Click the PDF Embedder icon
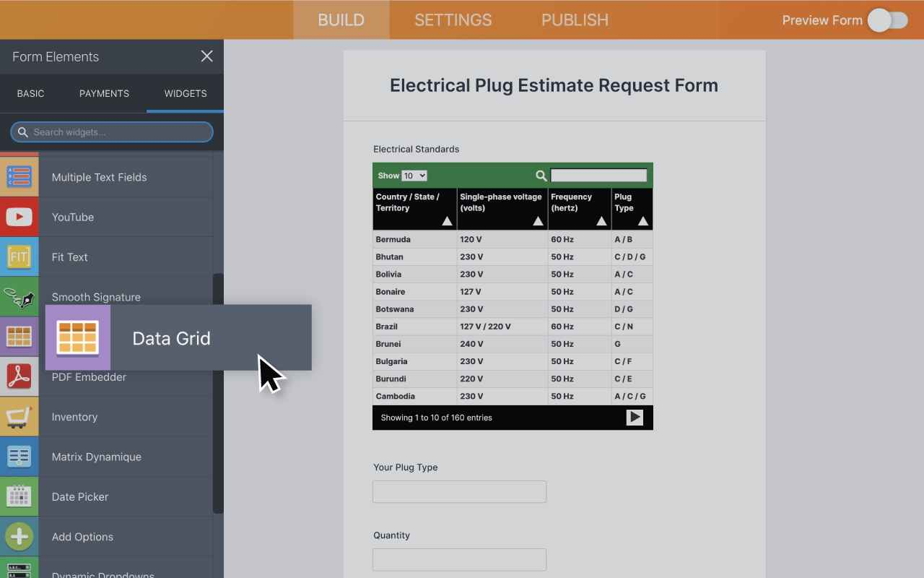The width and height of the screenshot is (924, 578). pyautogui.click(x=19, y=376)
